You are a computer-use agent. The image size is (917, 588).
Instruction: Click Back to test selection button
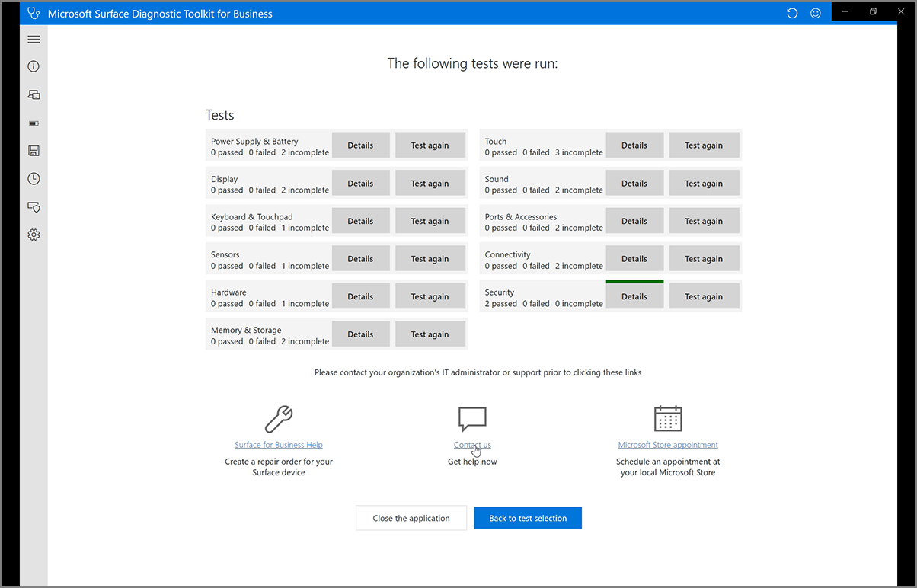pos(528,518)
